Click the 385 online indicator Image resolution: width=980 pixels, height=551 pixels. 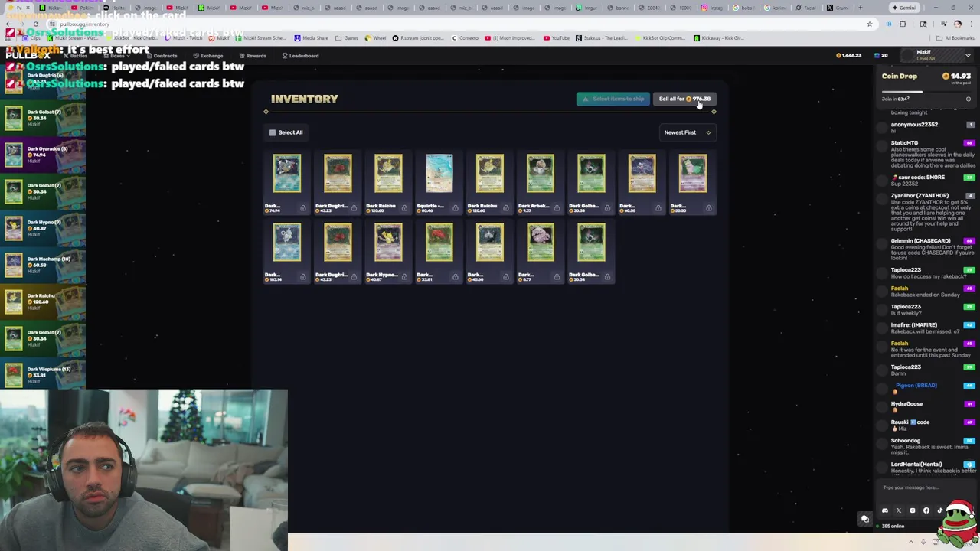[892, 527]
